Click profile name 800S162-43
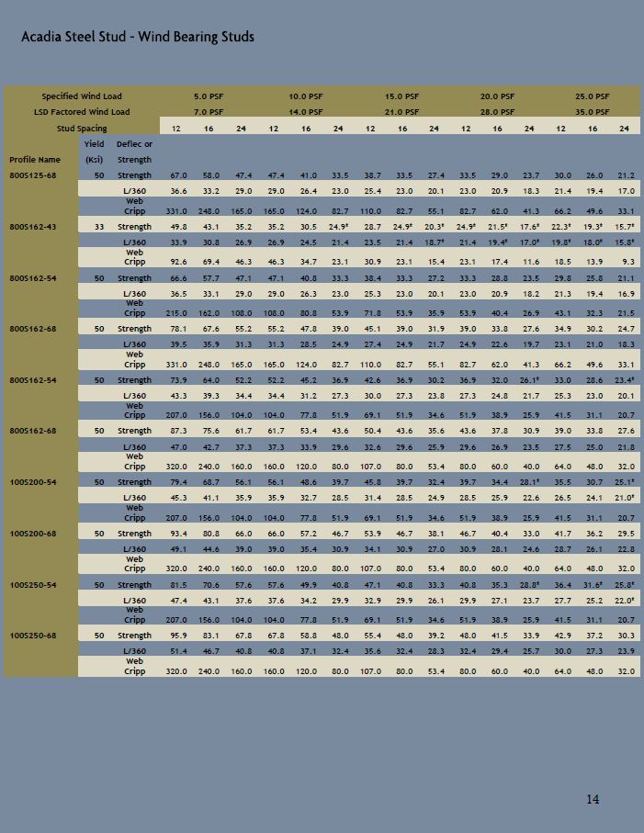The image size is (644, 833). click(33, 226)
